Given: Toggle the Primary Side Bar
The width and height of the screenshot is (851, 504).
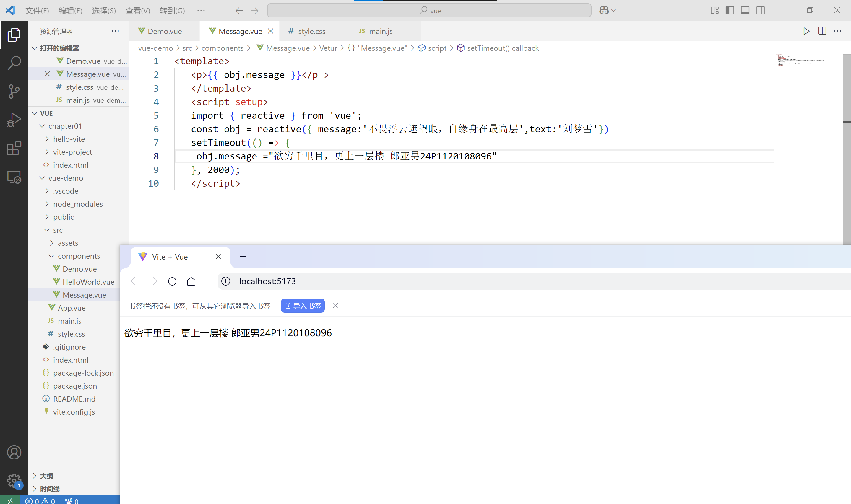Looking at the screenshot, I should (730, 11).
